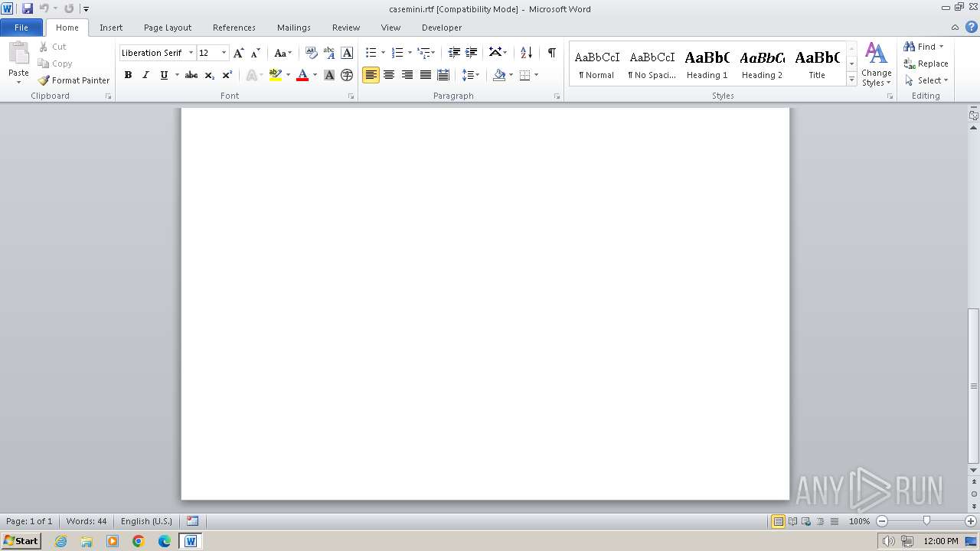Image resolution: width=980 pixels, height=551 pixels.
Task: Expand the Borders dropdown arrow
Action: coord(536,75)
